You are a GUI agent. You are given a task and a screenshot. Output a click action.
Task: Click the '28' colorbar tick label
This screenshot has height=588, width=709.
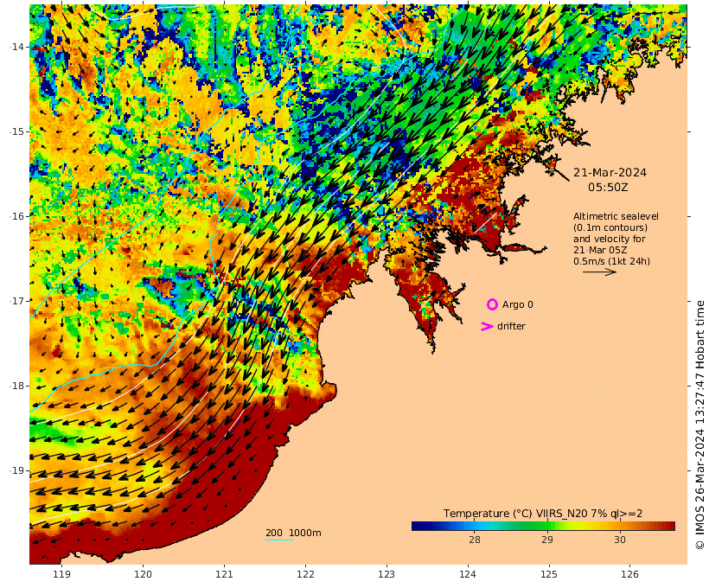tap(475, 540)
